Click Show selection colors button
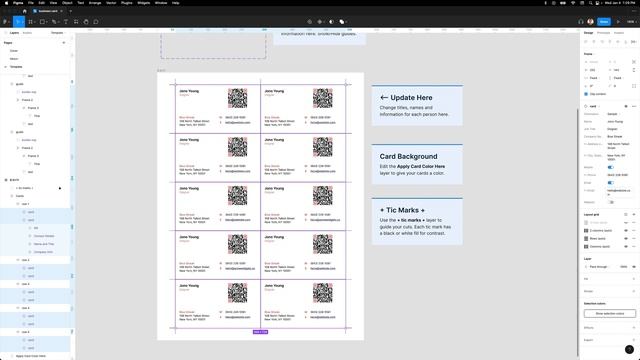640x360 pixels. [610, 313]
